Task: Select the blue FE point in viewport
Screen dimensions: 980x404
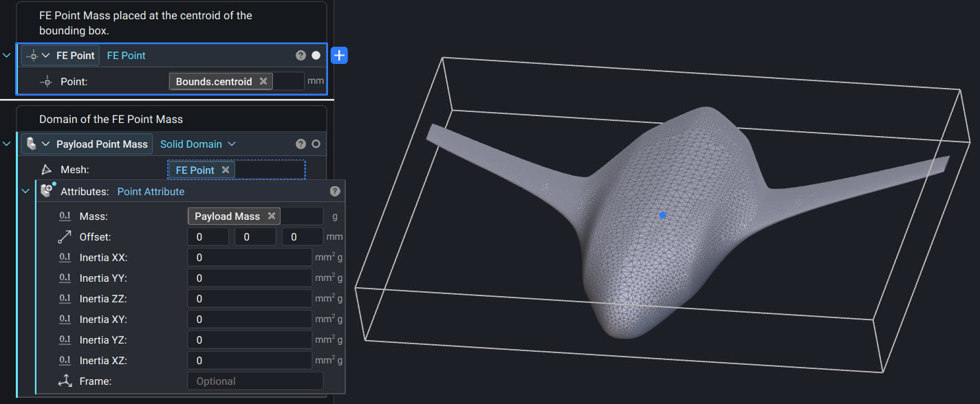Action: [662, 216]
